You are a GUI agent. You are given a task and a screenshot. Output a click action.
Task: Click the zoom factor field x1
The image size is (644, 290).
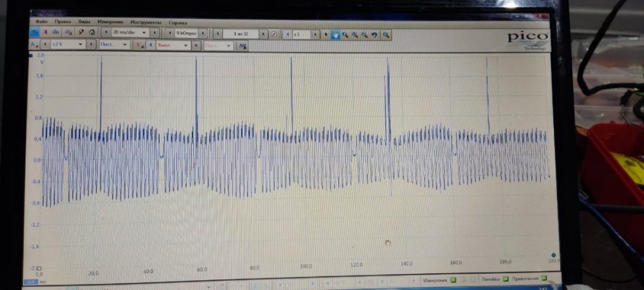[x=301, y=34]
